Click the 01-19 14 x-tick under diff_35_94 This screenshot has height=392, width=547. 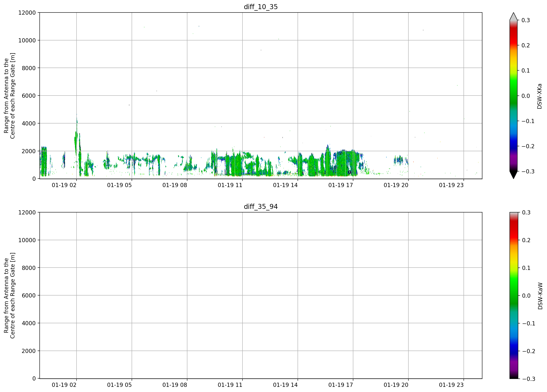pyautogui.click(x=285, y=385)
